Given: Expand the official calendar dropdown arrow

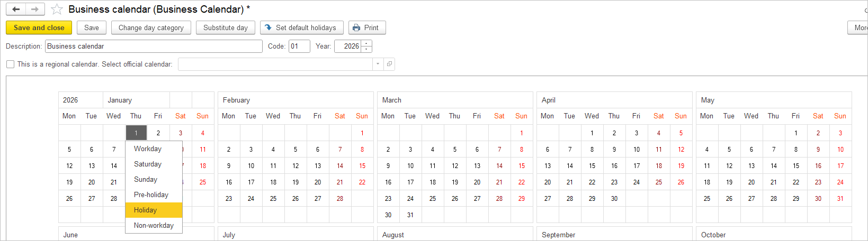Looking at the screenshot, I should (x=378, y=64).
